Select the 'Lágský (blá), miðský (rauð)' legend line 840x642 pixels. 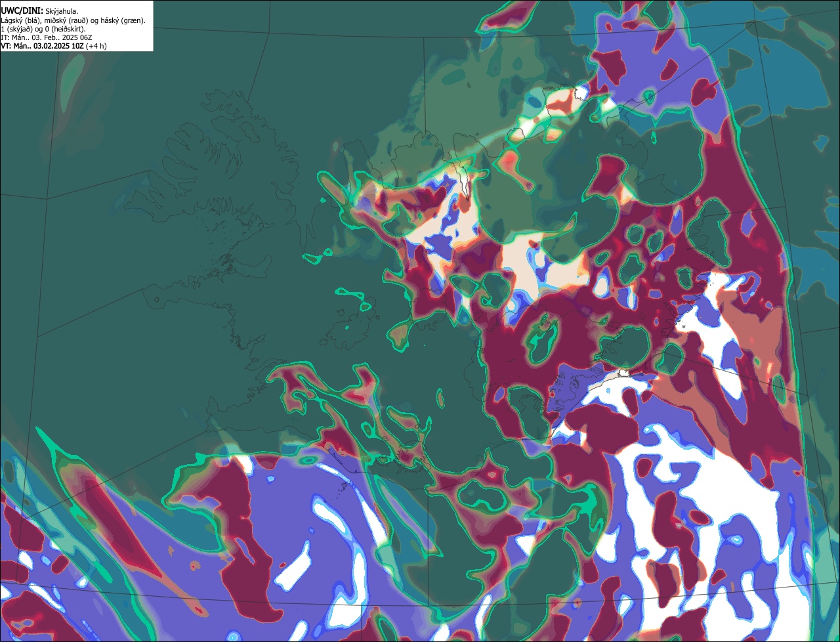(73, 20)
